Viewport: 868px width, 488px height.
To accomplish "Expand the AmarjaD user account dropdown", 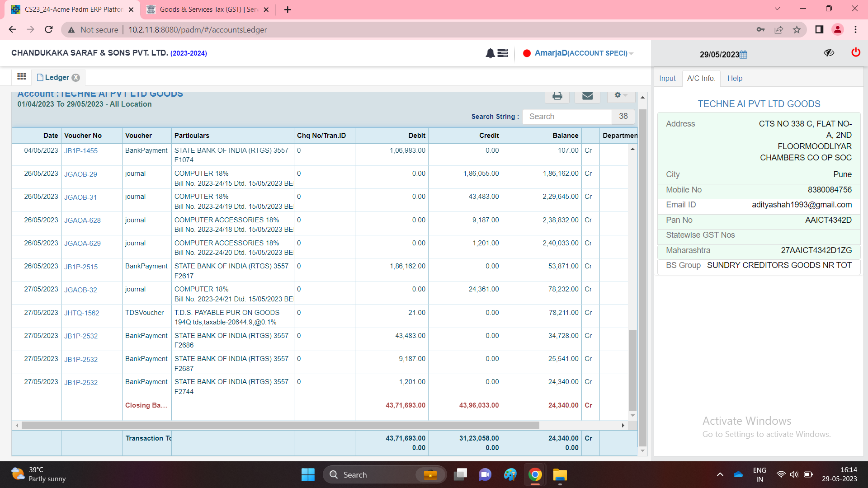I will (x=583, y=53).
